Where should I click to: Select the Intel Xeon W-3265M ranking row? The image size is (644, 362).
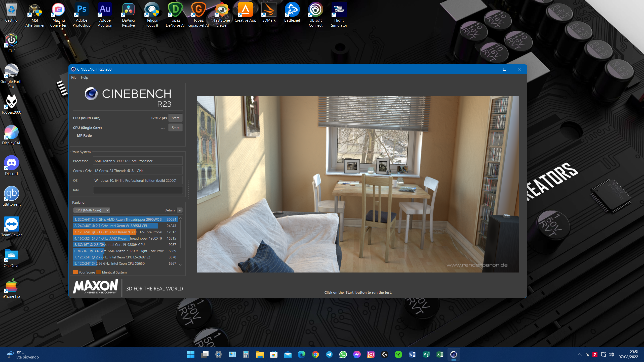pyautogui.click(x=125, y=226)
